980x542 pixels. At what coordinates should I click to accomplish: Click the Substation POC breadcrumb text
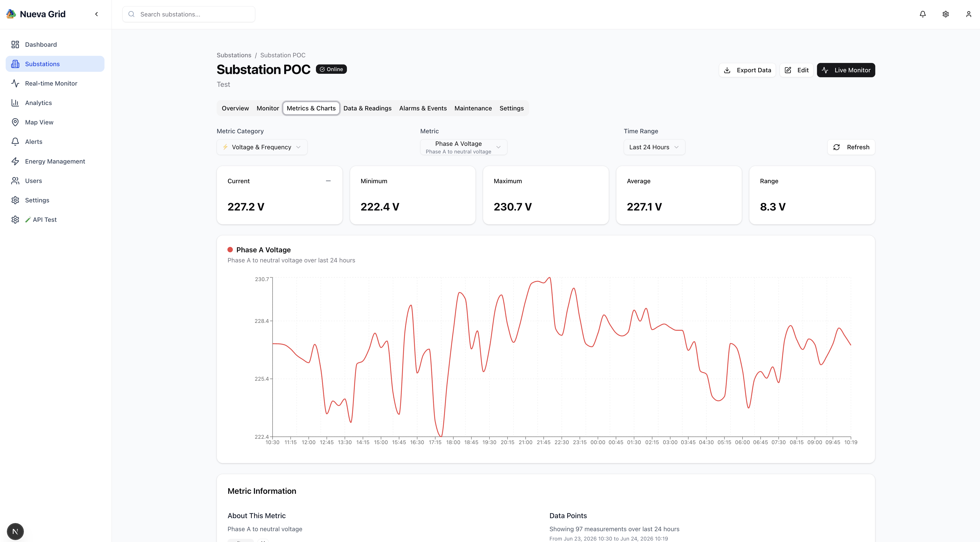pos(283,55)
